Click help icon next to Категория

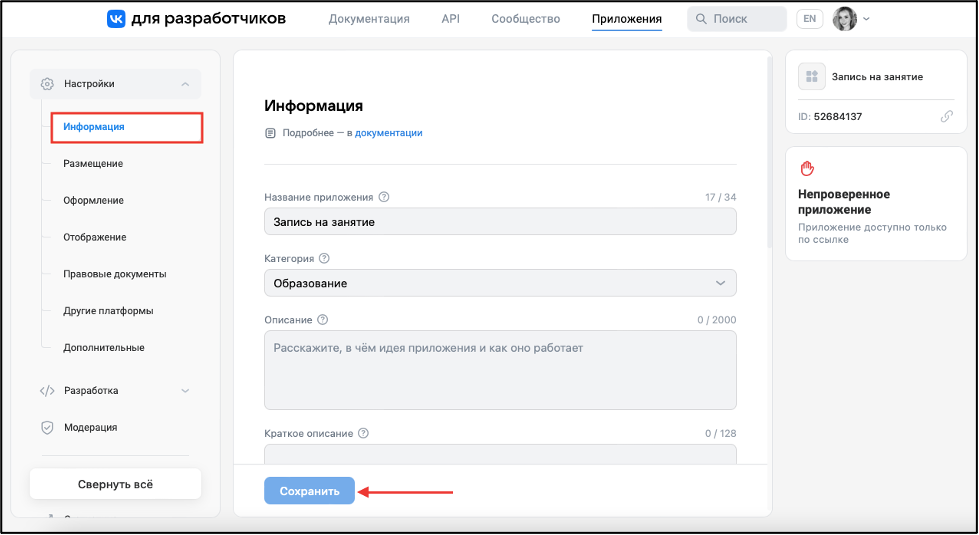pyautogui.click(x=324, y=258)
